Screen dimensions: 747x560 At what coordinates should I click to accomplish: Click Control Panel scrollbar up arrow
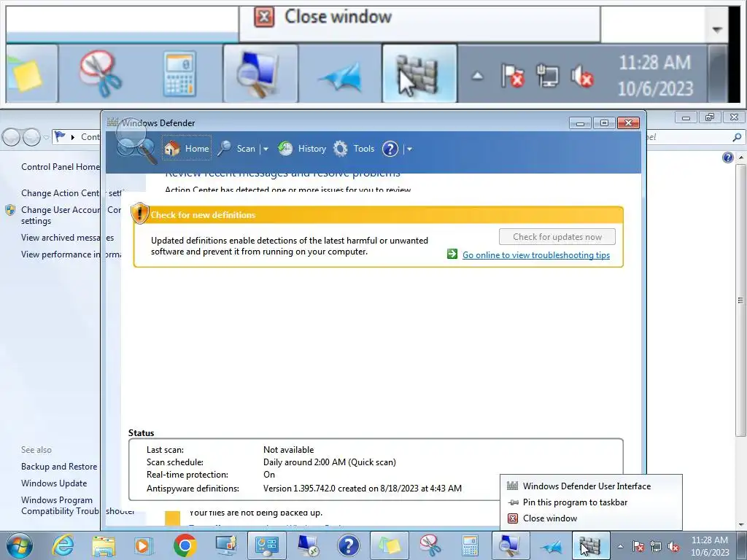(740, 157)
